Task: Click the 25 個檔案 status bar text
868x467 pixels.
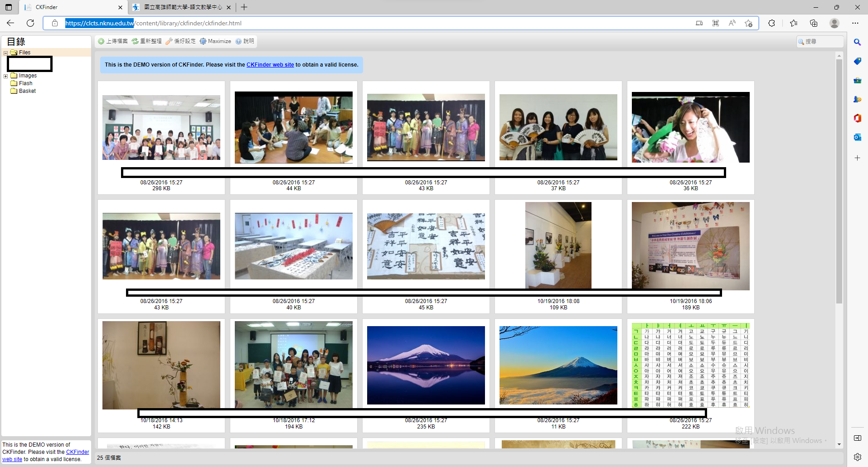Action: point(109,458)
